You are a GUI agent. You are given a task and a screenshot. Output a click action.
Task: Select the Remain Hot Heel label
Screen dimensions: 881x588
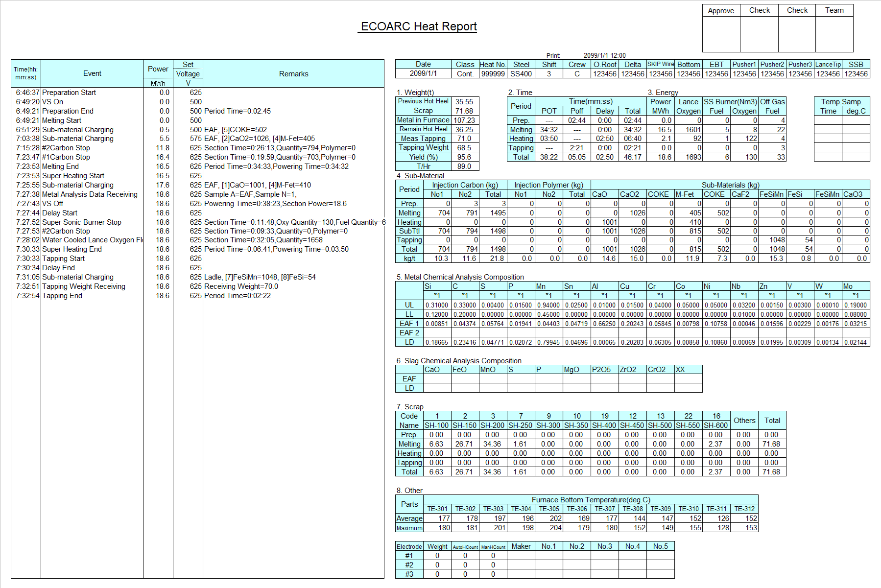tap(423, 129)
